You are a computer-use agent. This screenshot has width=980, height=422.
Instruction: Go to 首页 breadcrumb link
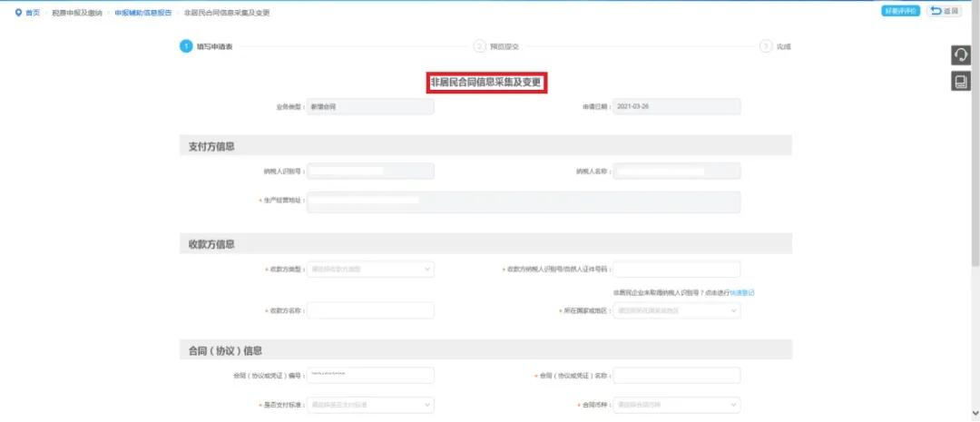pyautogui.click(x=33, y=13)
